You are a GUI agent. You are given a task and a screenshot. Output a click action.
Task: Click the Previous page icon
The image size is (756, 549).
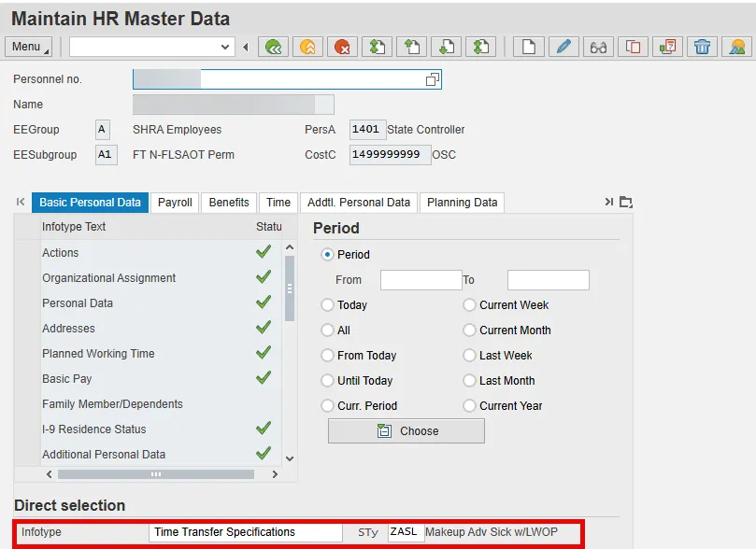pyautogui.click(x=412, y=48)
